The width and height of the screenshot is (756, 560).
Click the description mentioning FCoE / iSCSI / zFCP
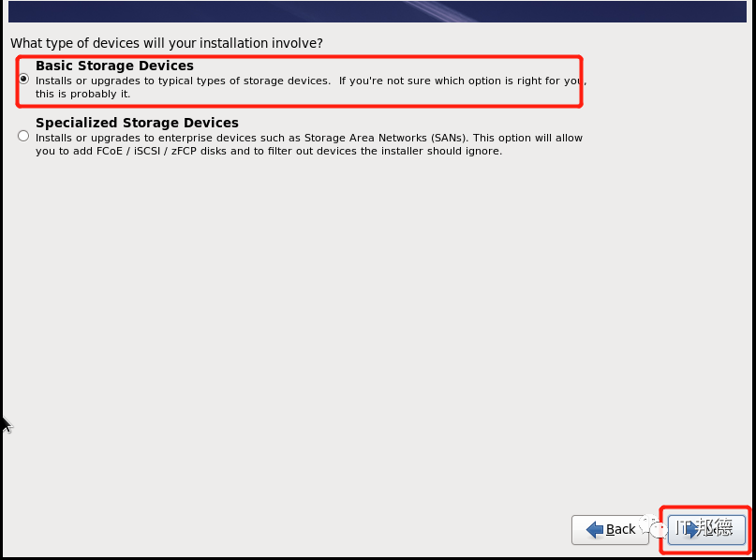[309, 144]
